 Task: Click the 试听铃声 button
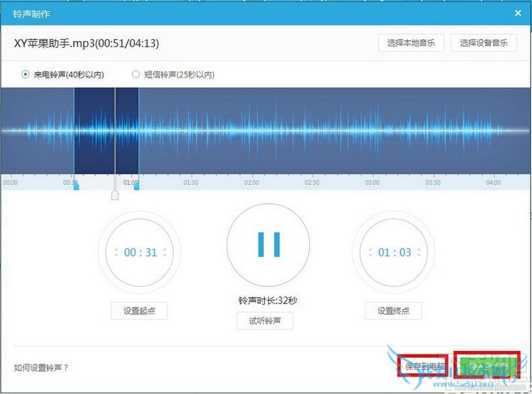[265, 321]
